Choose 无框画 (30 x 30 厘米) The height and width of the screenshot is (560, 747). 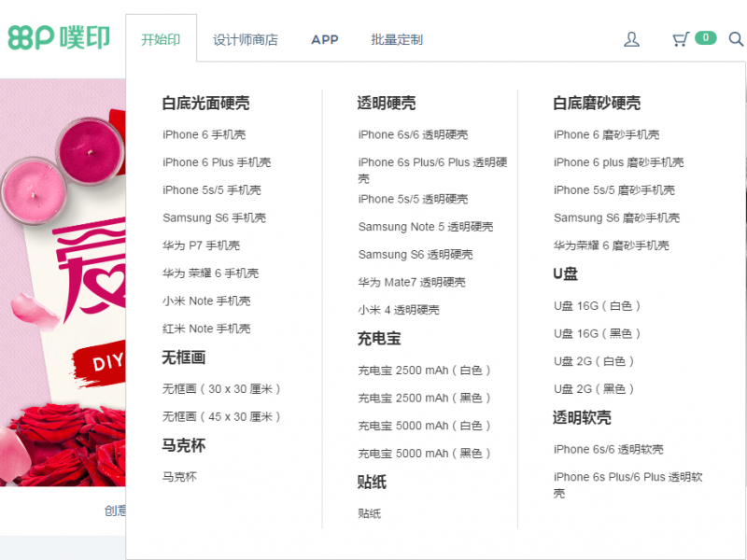pyautogui.click(x=221, y=389)
